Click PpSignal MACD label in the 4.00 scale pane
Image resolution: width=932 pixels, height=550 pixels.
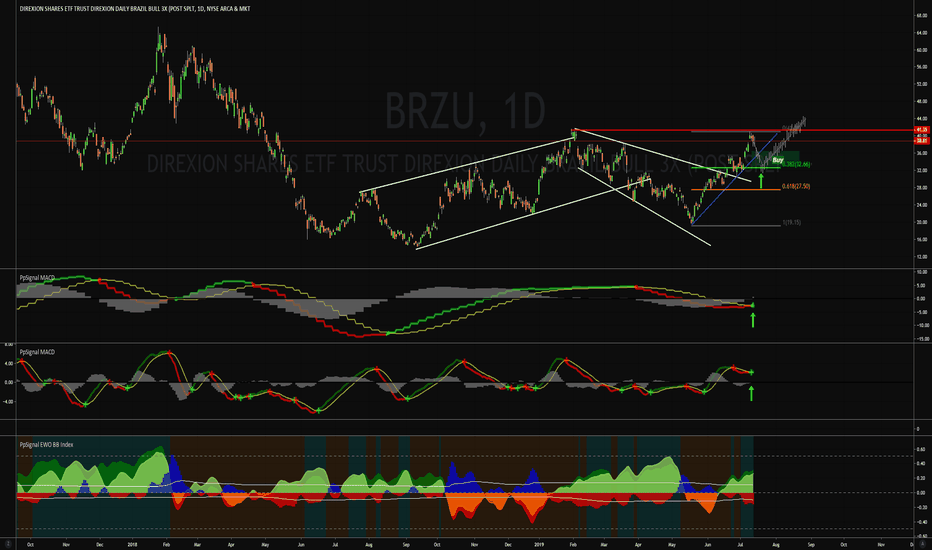(37, 352)
